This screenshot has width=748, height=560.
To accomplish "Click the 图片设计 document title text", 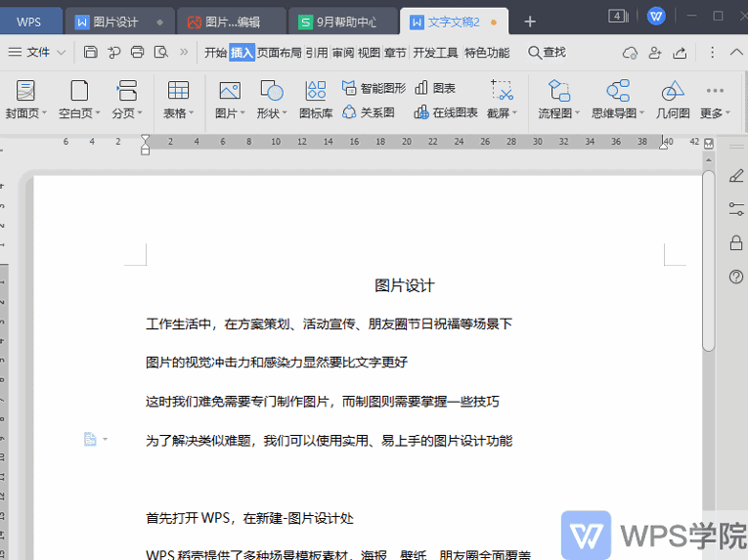I will pyautogui.click(x=405, y=285).
